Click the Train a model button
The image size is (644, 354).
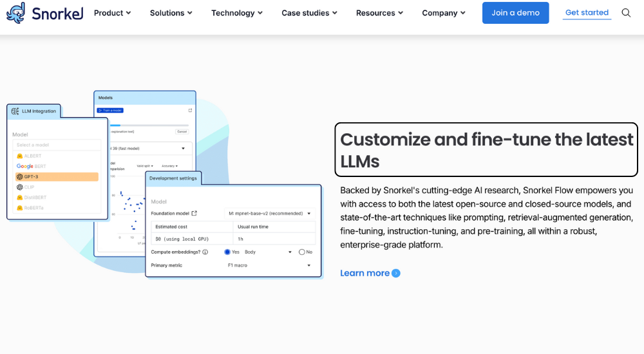coord(110,111)
